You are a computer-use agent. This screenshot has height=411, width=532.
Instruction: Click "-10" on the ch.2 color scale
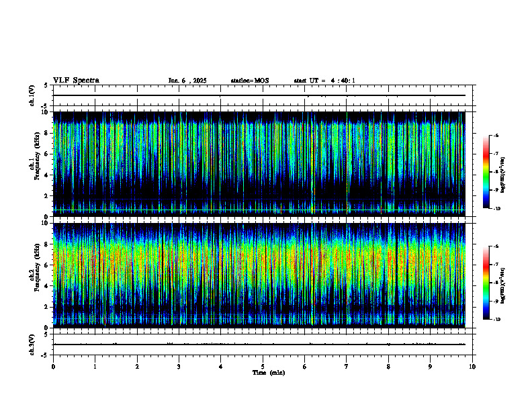496,320
